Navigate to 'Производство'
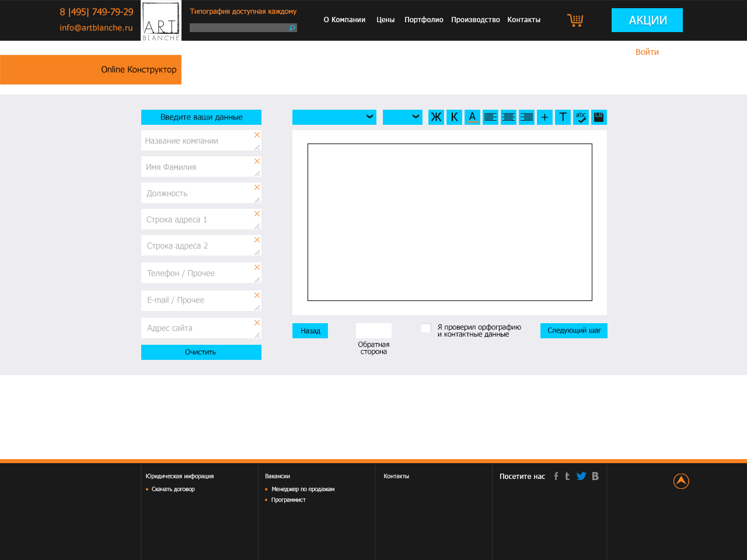This screenshot has width=747, height=560. click(x=476, y=20)
